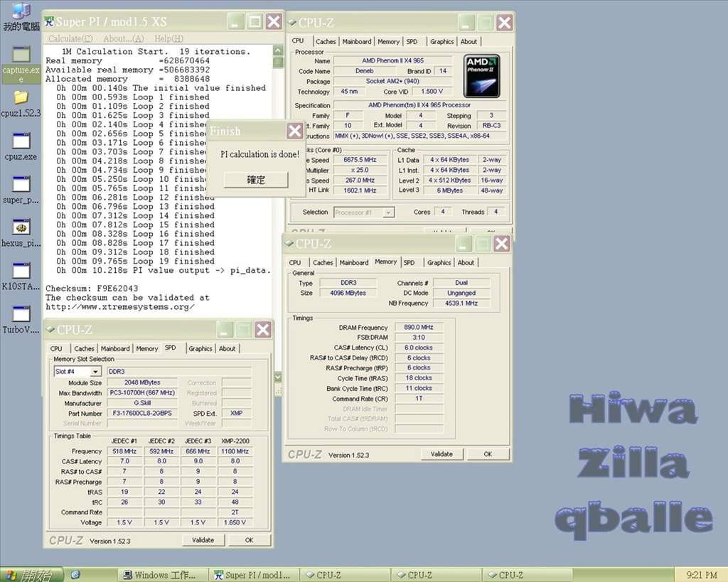728x582 pixels.
Task: Switch to CPU tab in the timings CPU-Z window
Action: pos(295,263)
